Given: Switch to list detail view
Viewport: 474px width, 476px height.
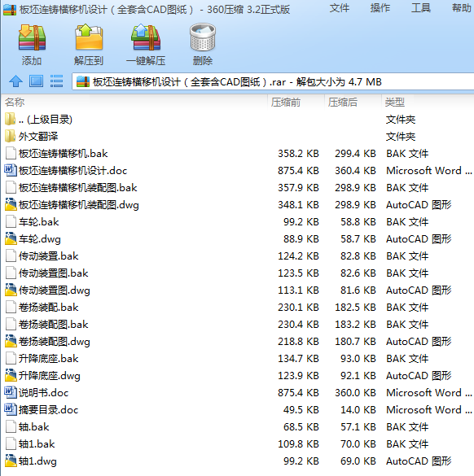Looking at the screenshot, I should [56, 81].
